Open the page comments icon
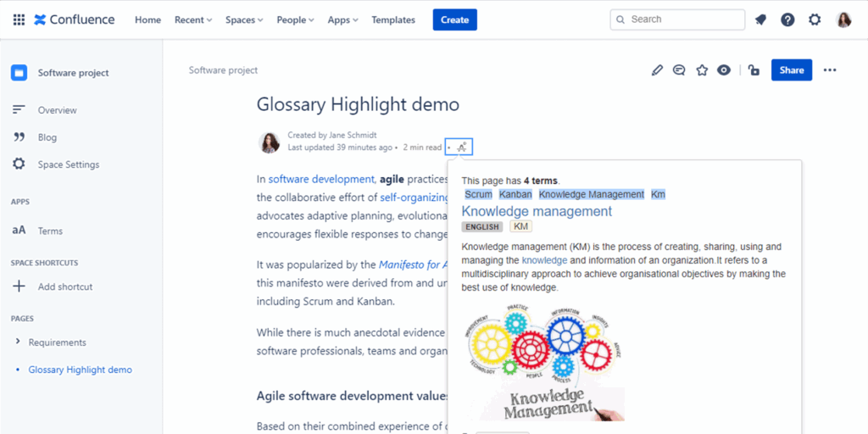 pyautogui.click(x=679, y=70)
